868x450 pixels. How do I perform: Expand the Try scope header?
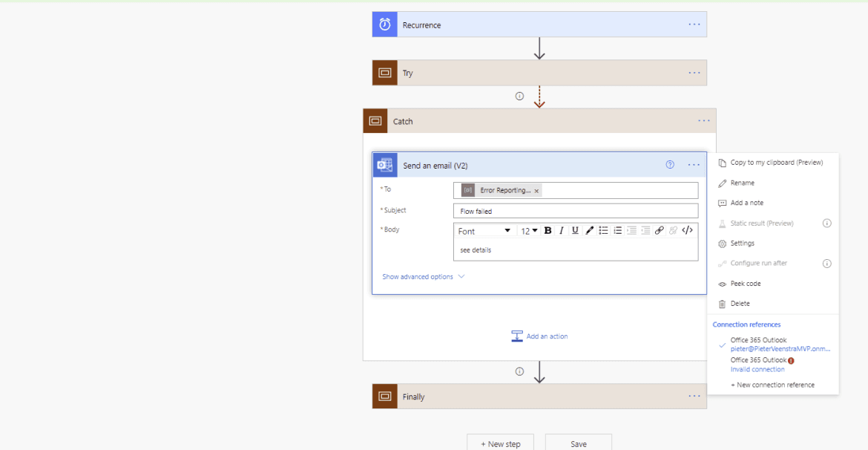540,73
